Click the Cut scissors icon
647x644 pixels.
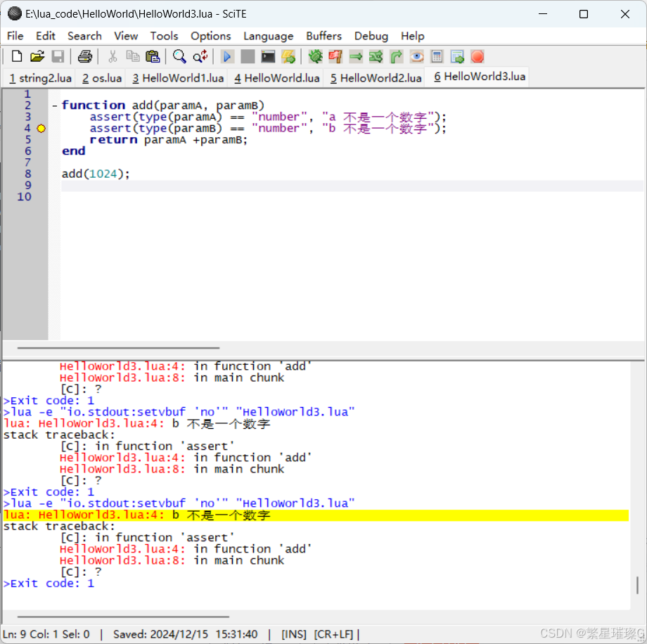point(113,56)
